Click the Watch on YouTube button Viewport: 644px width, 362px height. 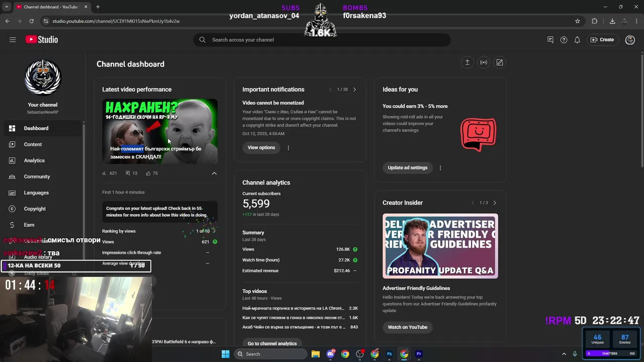coord(408,327)
